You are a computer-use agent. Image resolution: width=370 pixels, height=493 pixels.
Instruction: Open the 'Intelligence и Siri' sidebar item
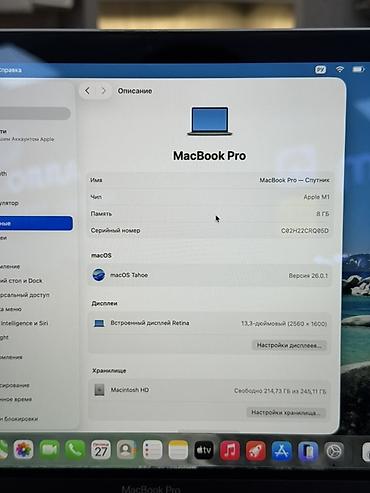[24, 323]
